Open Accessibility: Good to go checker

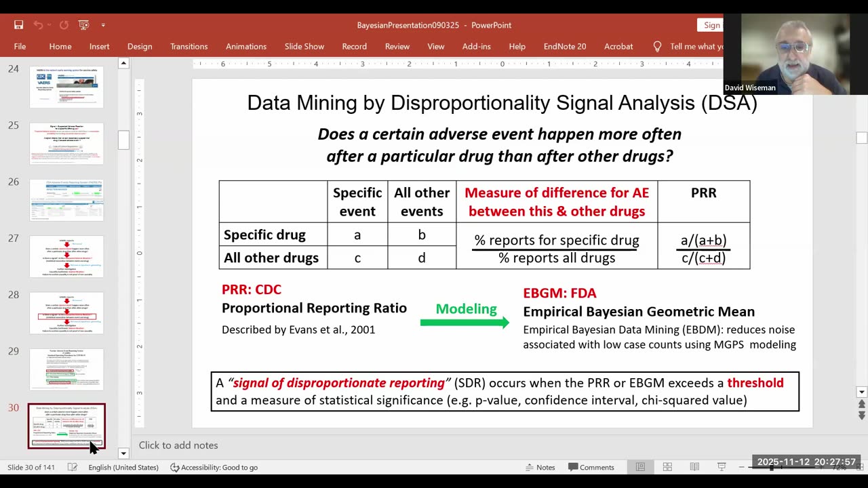(x=214, y=467)
